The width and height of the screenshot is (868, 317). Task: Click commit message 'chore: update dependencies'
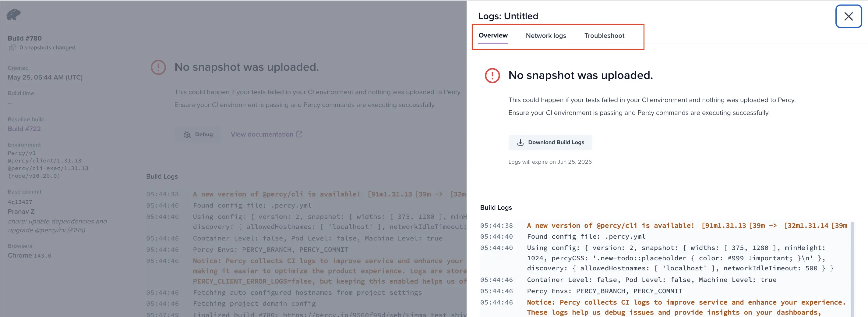(57, 226)
